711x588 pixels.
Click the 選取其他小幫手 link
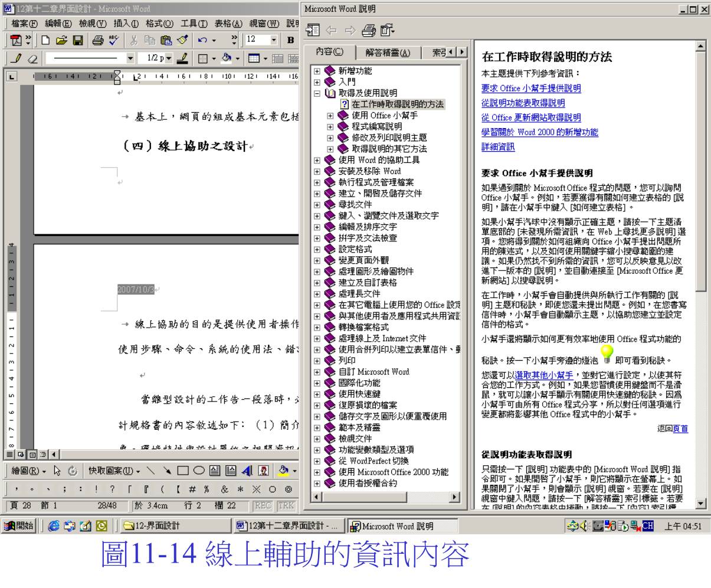(543, 375)
